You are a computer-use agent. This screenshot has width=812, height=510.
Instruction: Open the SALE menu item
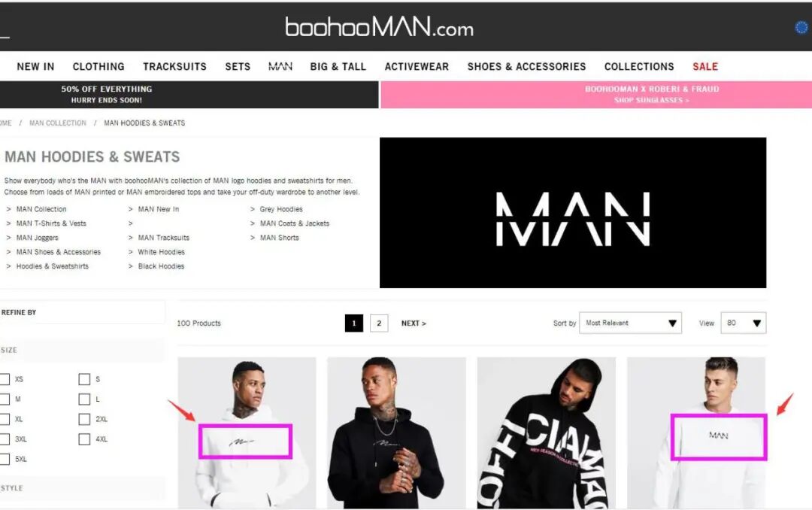coord(705,66)
